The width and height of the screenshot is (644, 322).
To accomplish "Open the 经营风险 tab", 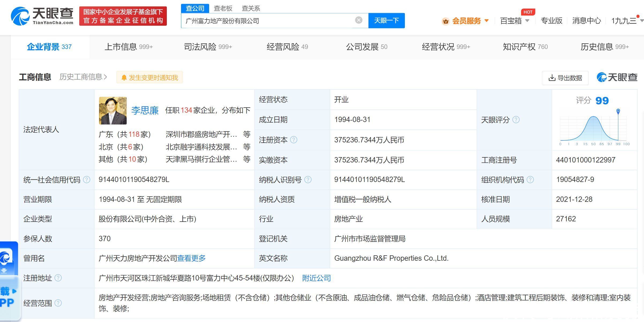I will pos(287,47).
